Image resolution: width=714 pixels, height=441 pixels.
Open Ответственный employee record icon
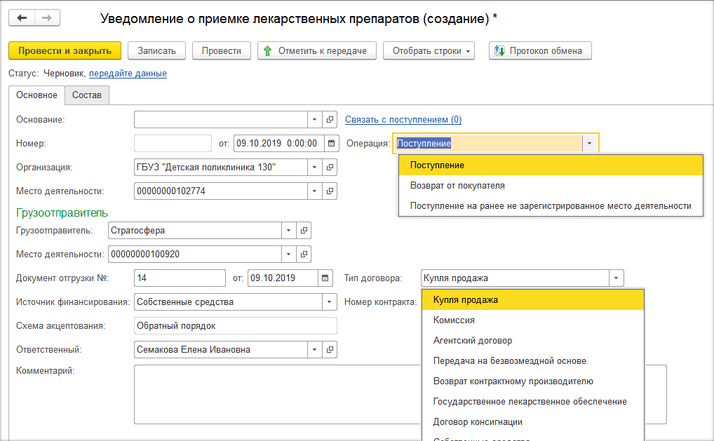[x=330, y=350]
